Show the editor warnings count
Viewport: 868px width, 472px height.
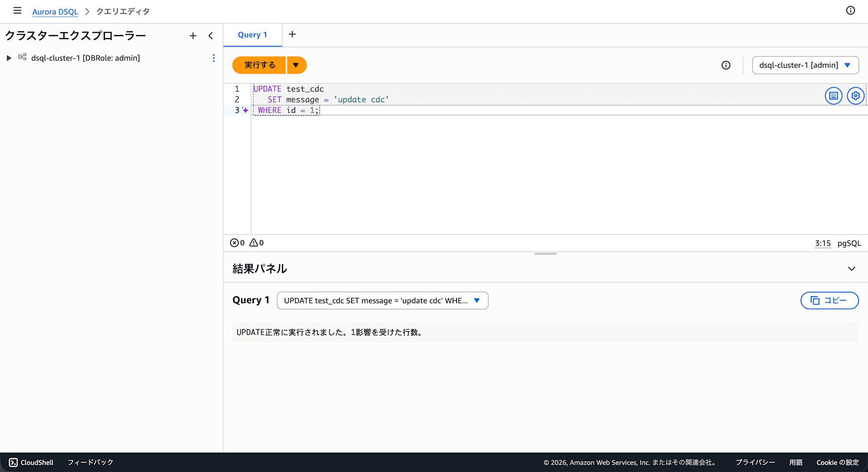257,243
